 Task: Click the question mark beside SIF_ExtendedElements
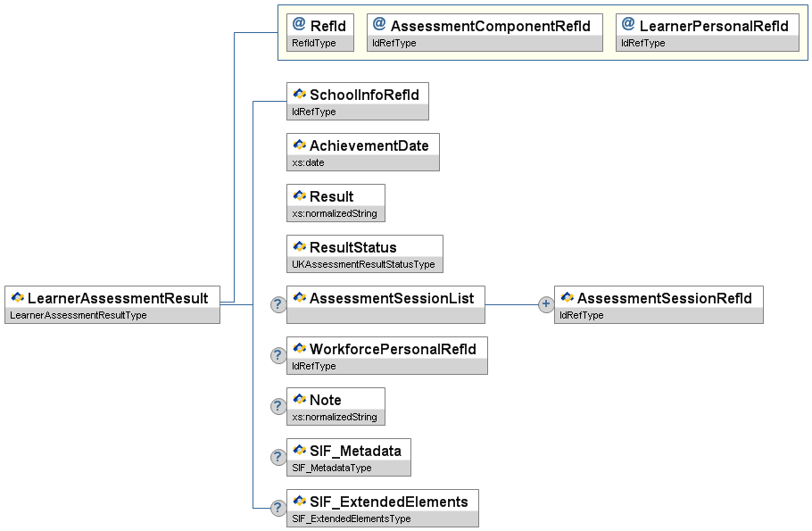pyautogui.click(x=278, y=508)
